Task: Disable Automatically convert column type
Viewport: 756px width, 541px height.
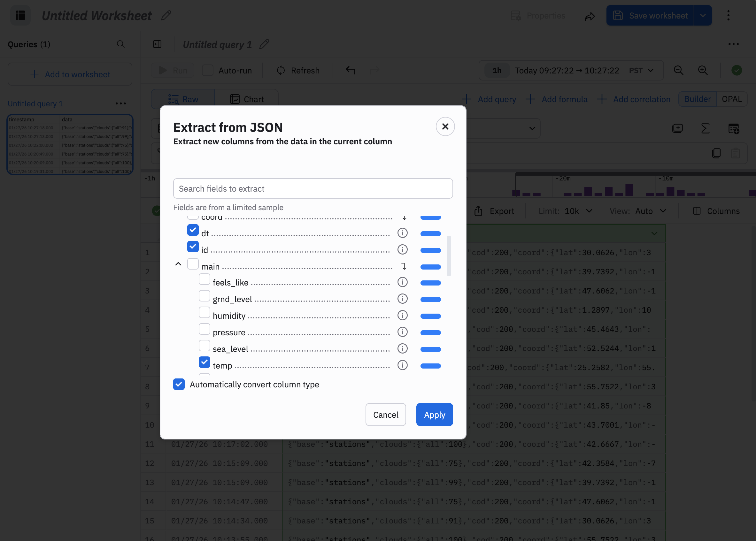Action: (x=179, y=384)
